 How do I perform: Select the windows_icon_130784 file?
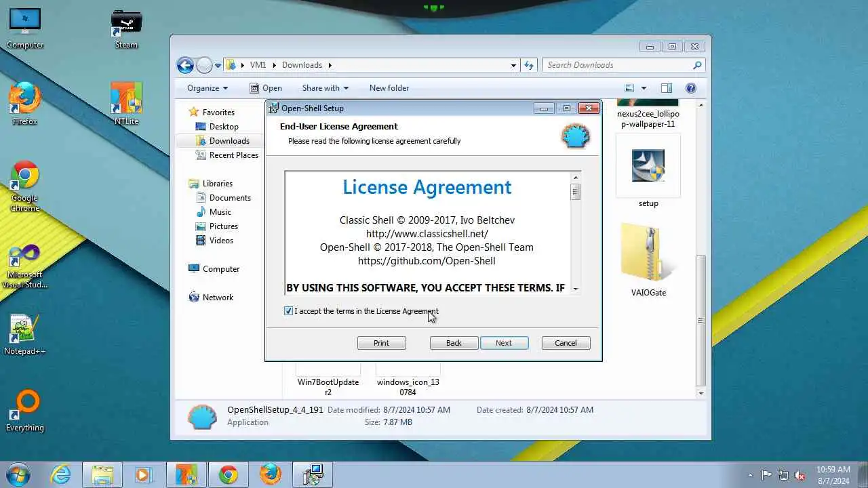408,382
